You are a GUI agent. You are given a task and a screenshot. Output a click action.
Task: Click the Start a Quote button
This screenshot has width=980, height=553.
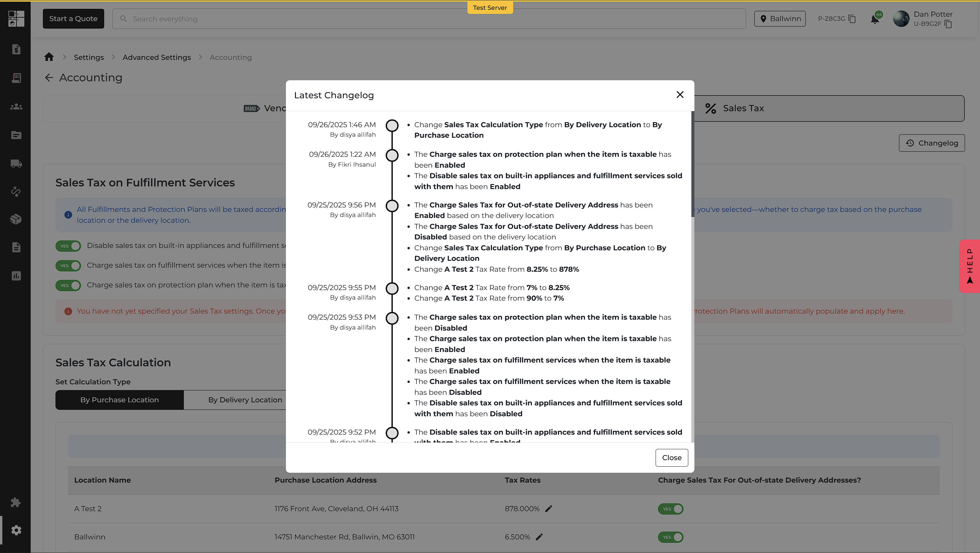tap(74, 19)
